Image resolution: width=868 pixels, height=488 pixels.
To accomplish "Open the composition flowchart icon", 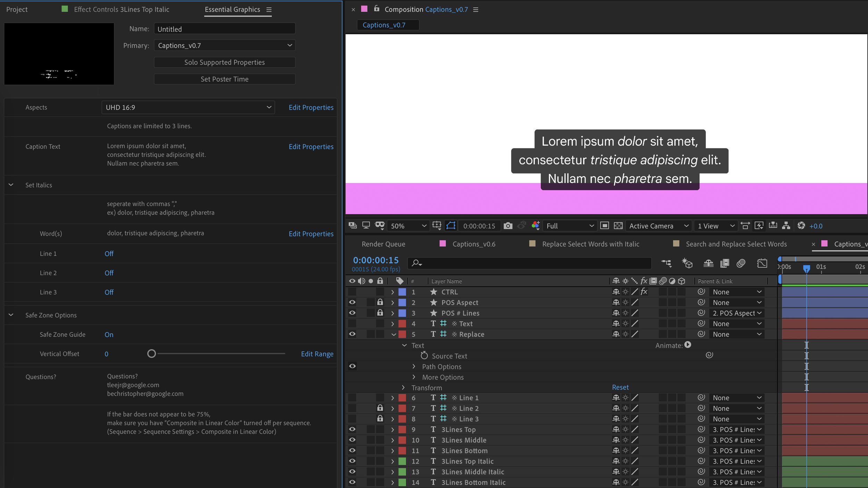I will (786, 226).
